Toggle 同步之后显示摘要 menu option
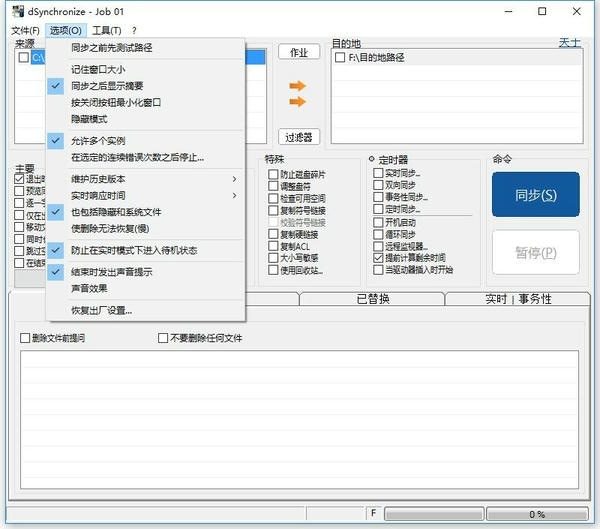This screenshot has width=600, height=529. click(x=145, y=86)
